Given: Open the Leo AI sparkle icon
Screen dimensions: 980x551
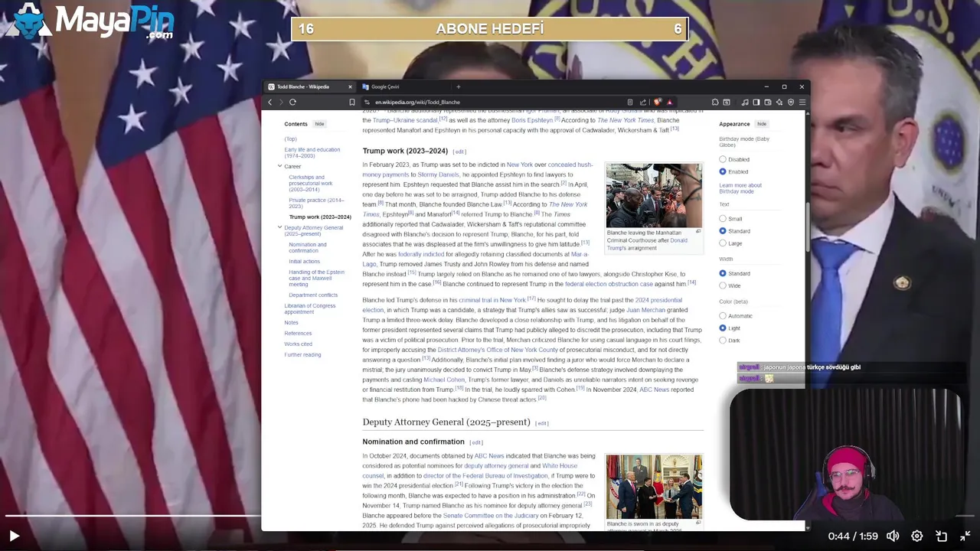Looking at the screenshot, I should 779,102.
